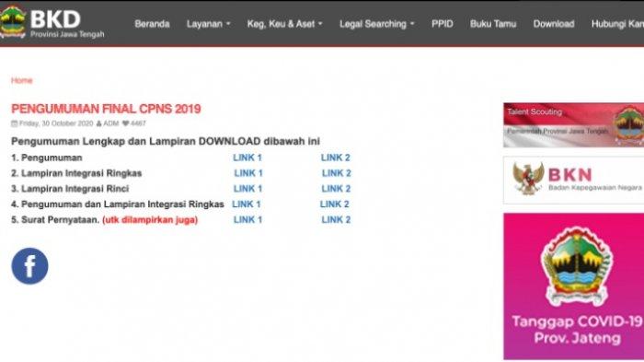The width and height of the screenshot is (644, 362).
Task: Open LINK 1 for Lampiran Integrasi Ringkas
Action: 248,173
